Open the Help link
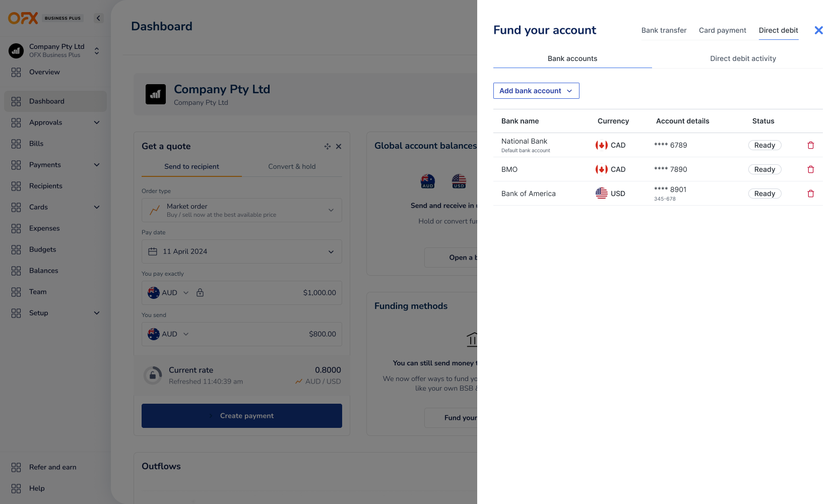 point(37,488)
